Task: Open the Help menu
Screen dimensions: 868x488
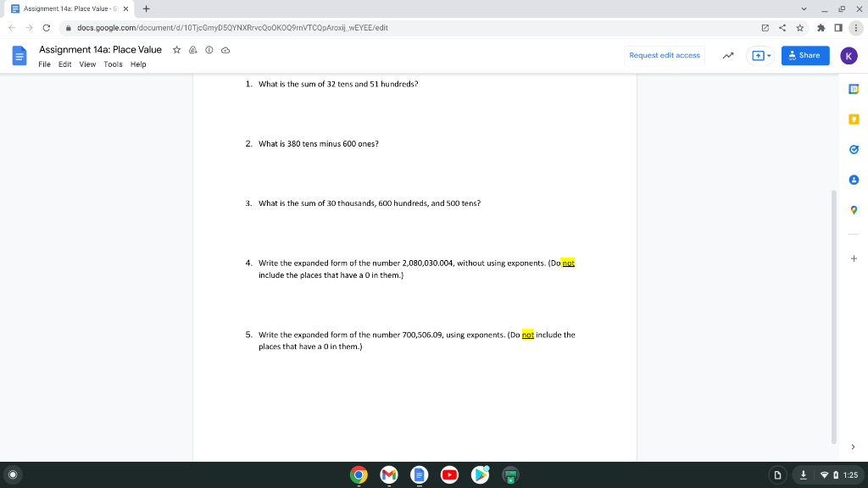Action: (x=138, y=64)
